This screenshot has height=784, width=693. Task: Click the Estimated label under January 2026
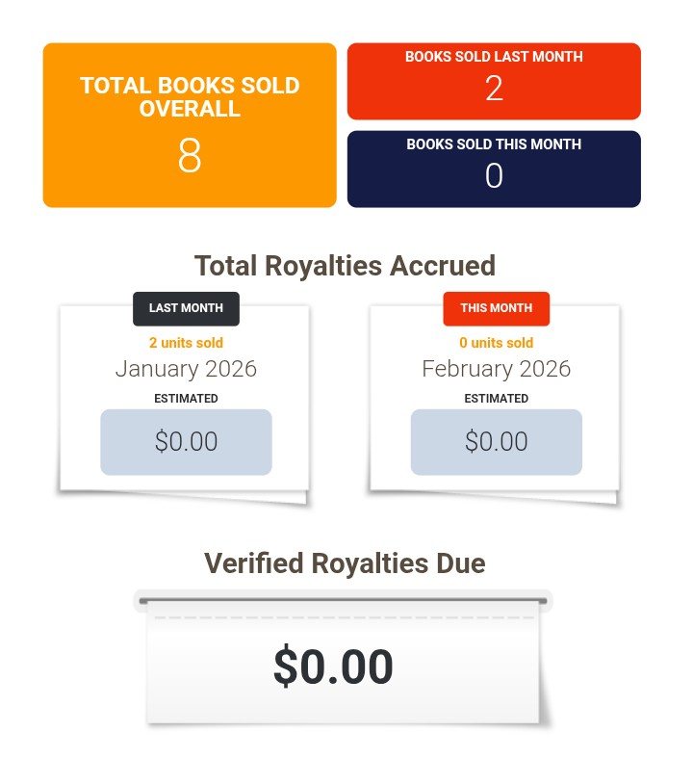tap(186, 399)
